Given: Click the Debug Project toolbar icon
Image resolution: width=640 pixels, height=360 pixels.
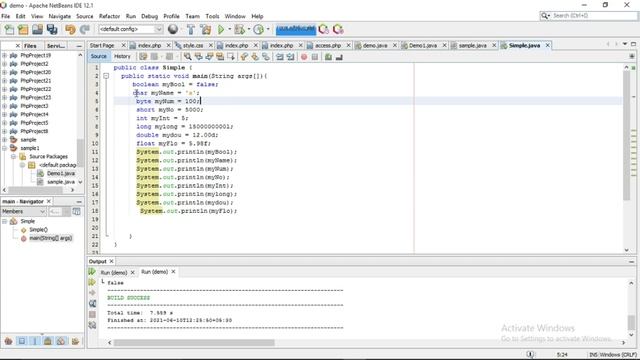Looking at the screenshot, I should pos(240,29).
